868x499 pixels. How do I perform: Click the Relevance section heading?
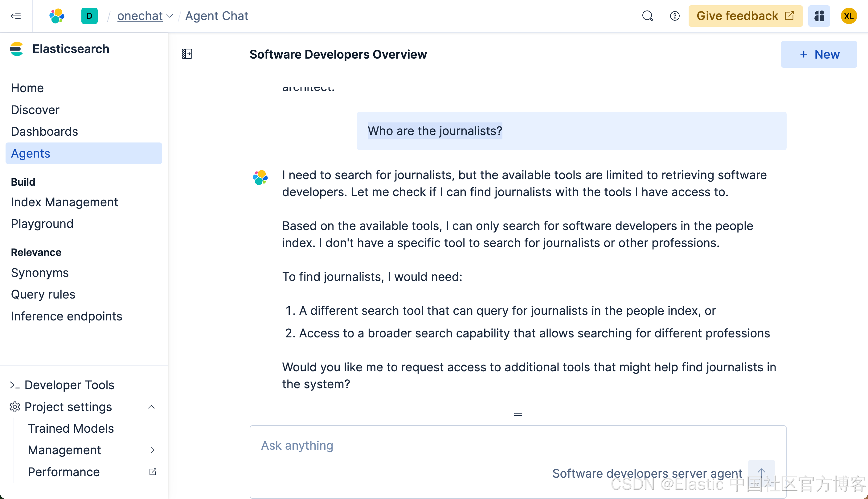tap(36, 252)
